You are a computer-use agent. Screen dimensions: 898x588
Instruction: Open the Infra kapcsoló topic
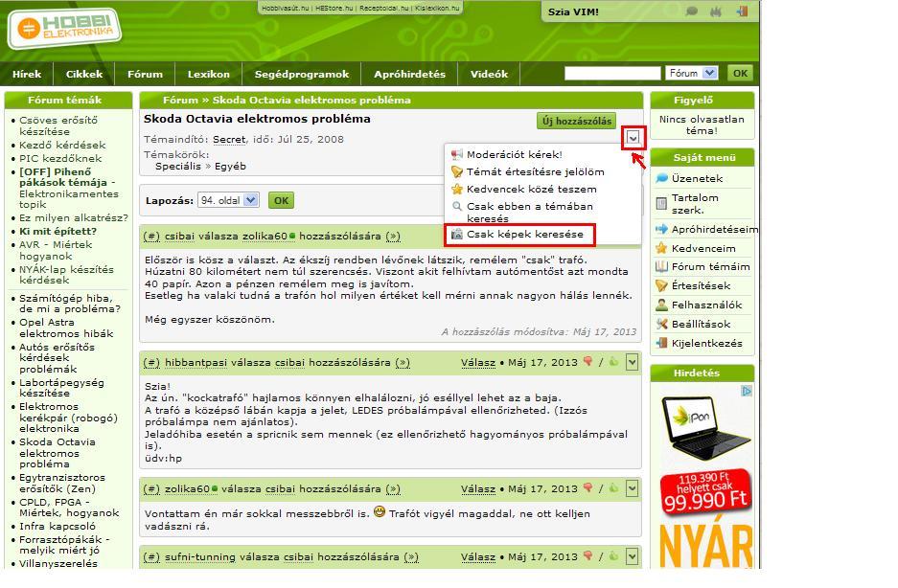coord(58,526)
